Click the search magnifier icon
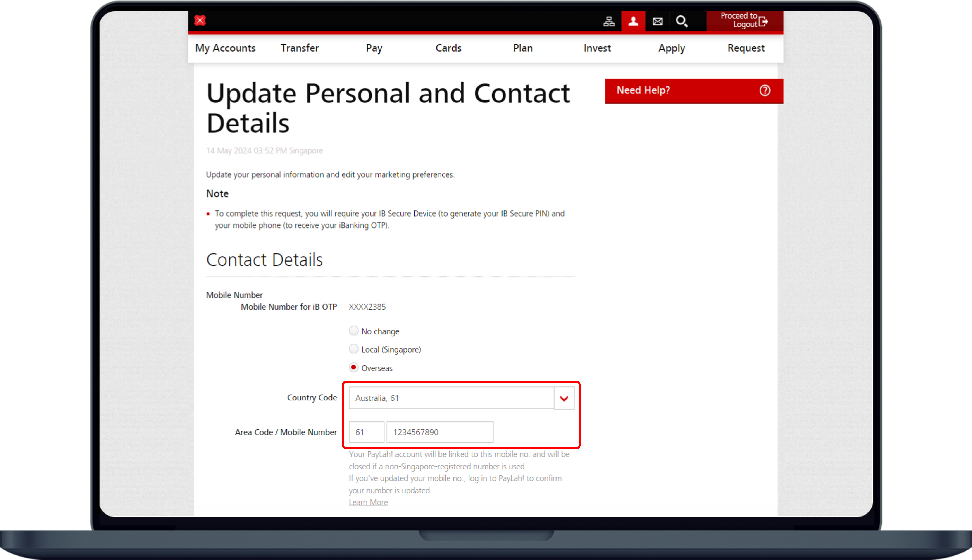 (x=682, y=21)
